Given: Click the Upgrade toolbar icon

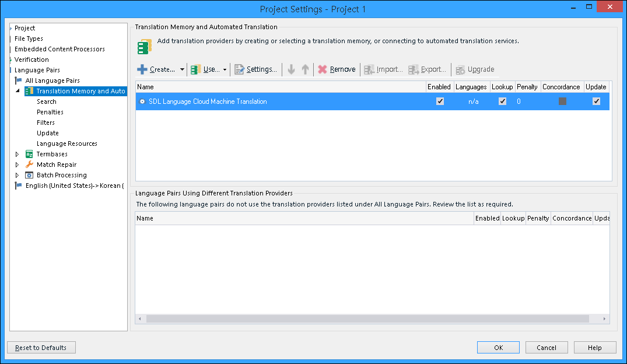Looking at the screenshot, I should pyautogui.click(x=460, y=69).
